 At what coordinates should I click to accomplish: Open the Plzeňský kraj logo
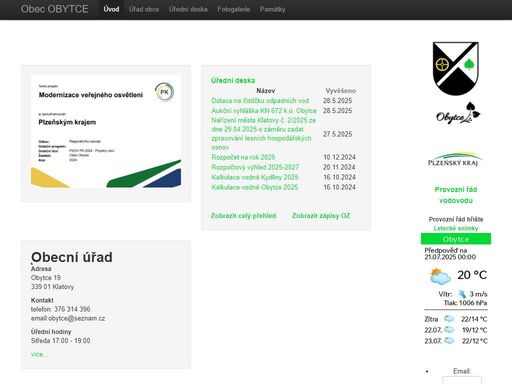455,159
